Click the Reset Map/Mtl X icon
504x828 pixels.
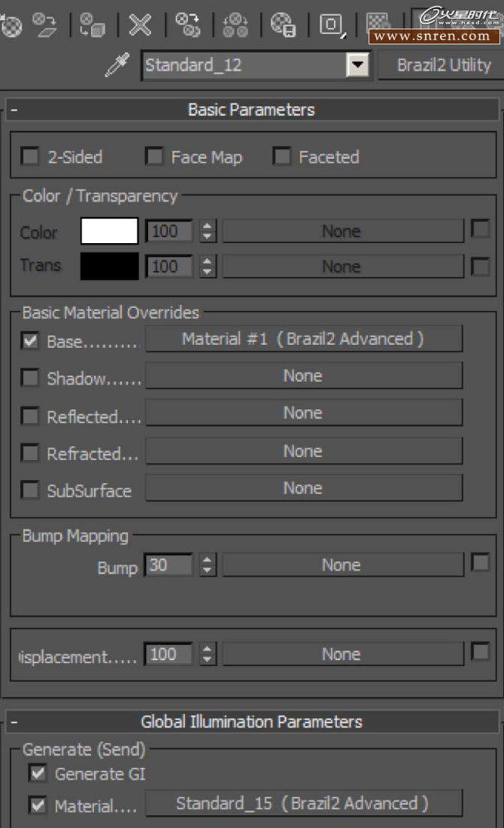click(x=140, y=25)
